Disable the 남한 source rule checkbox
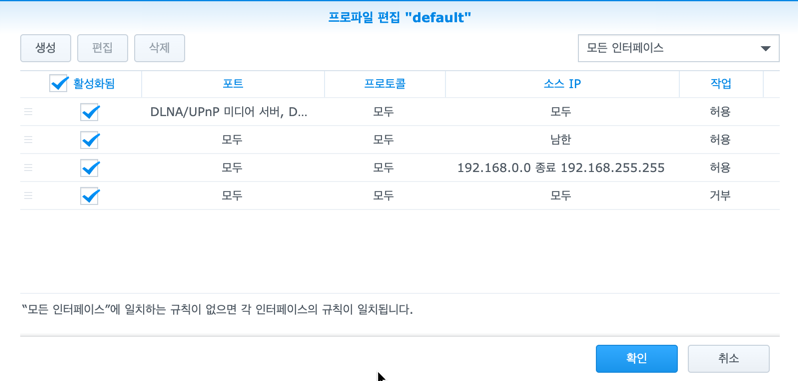The image size is (798, 381). (x=90, y=140)
